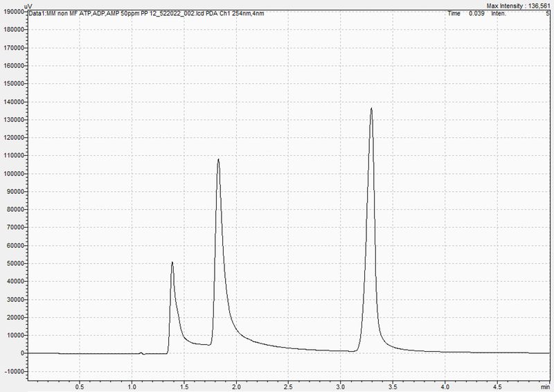Click the 100000 label on intensity axis
The height and width of the screenshot is (392, 554).
tap(14, 174)
